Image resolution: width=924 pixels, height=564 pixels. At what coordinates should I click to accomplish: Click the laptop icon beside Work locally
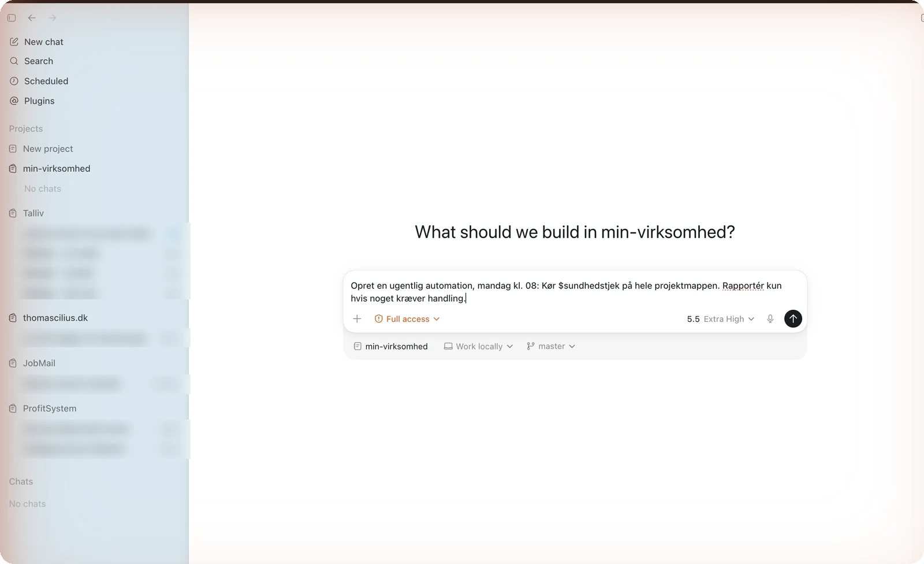[x=448, y=346]
